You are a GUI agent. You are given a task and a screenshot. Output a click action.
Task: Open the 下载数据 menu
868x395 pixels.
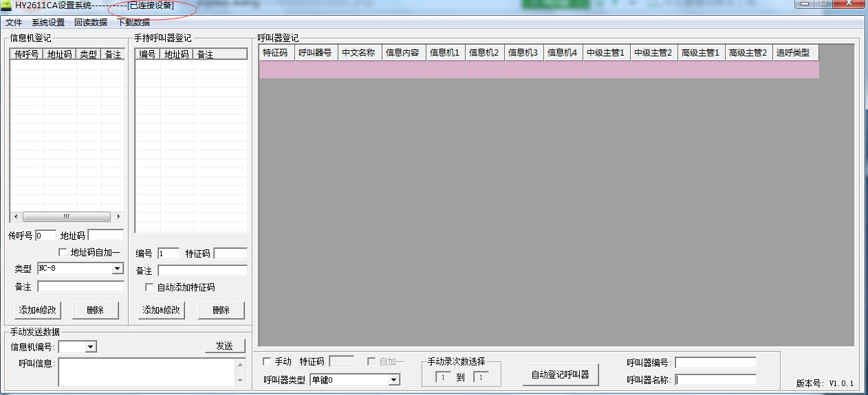pyautogui.click(x=133, y=22)
